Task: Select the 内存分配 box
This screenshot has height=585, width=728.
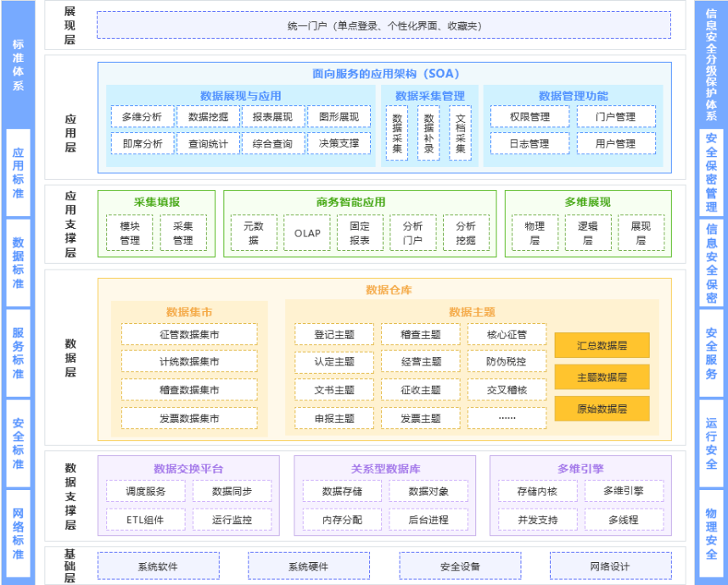Action: [x=342, y=520]
